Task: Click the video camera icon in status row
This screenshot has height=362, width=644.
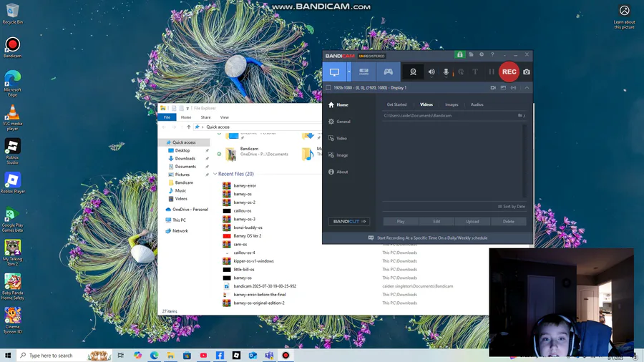Action: (493, 88)
